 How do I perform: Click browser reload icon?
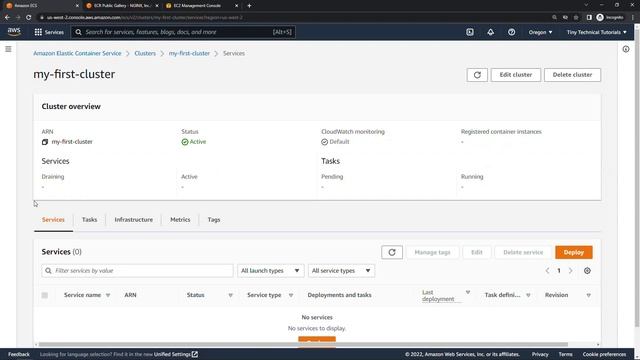(29, 18)
